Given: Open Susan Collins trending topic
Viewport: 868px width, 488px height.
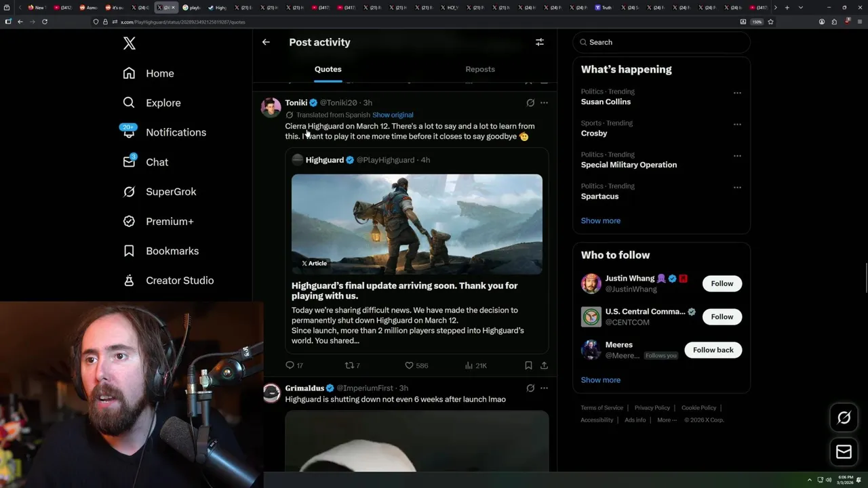Looking at the screenshot, I should [x=606, y=102].
